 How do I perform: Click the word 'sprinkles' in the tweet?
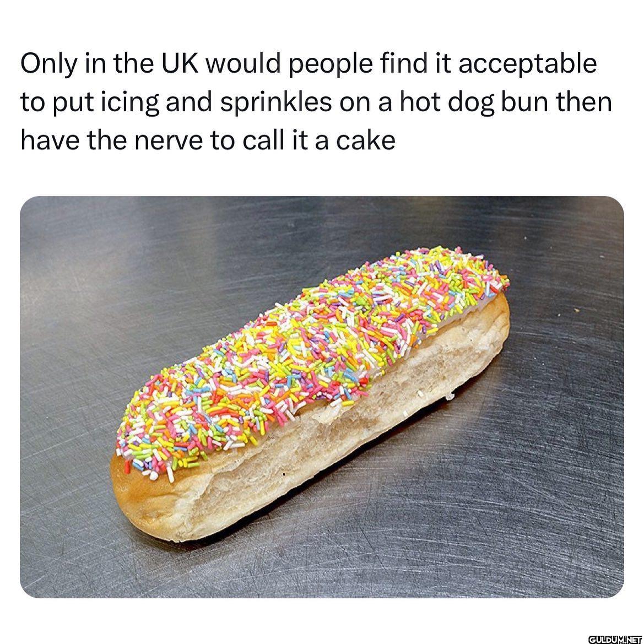click(x=275, y=102)
